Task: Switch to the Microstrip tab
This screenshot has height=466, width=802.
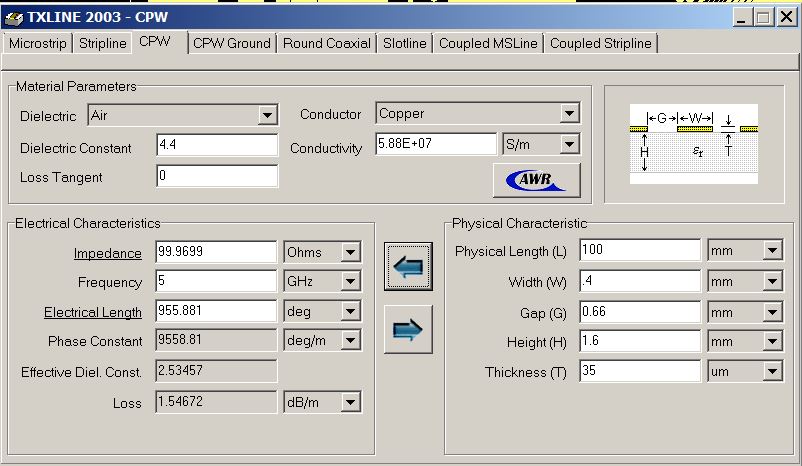Action: point(38,43)
